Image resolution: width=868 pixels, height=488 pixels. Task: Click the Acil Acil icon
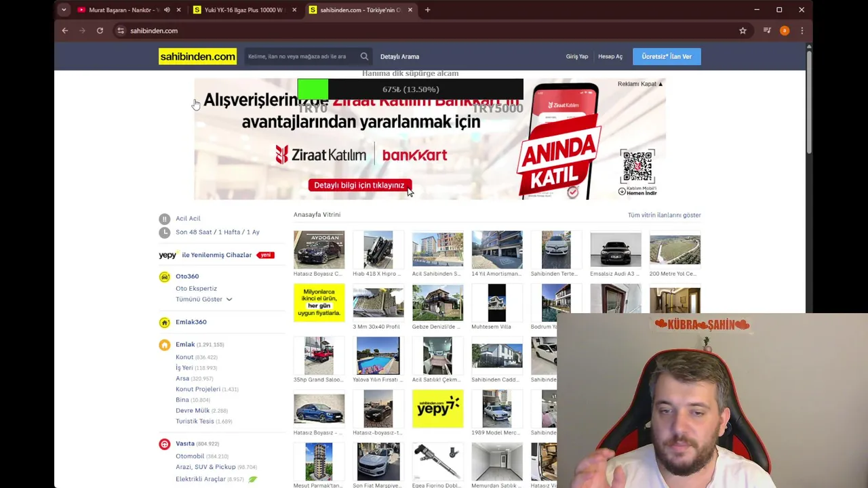click(x=164, y=219)
